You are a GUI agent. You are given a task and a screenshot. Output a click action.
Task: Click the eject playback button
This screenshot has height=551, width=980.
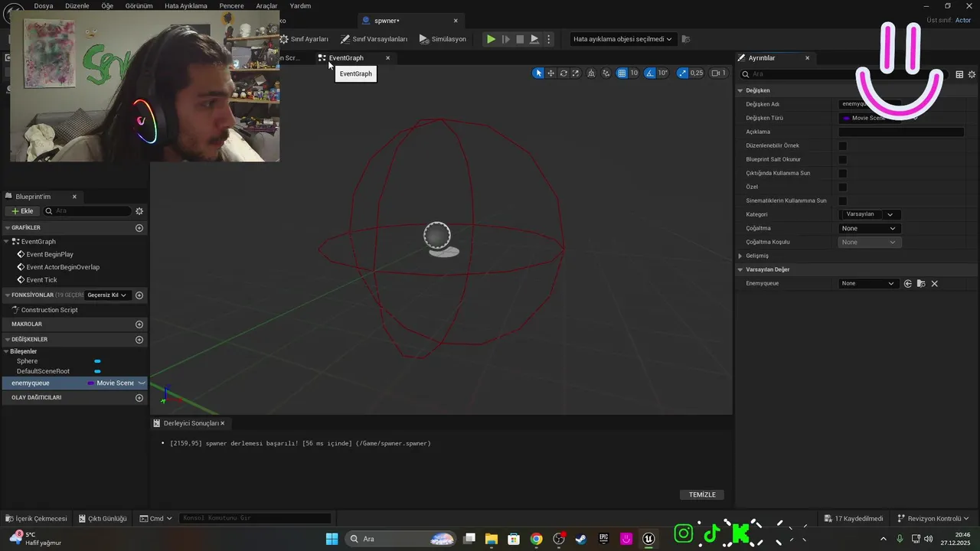click(534, 39)
